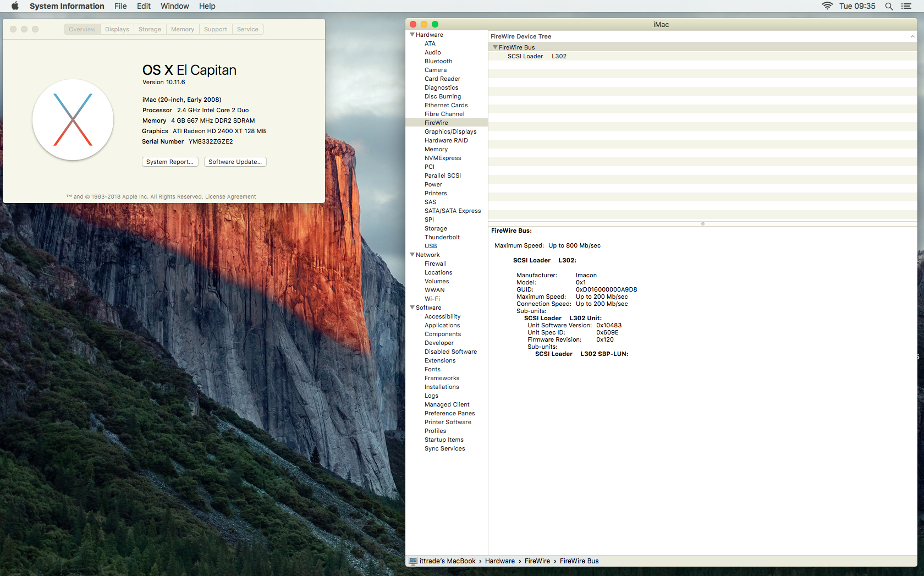Viewport: 924px width, 576px height.
Task: Open the Apple menu icon
Action: point(15,6)
